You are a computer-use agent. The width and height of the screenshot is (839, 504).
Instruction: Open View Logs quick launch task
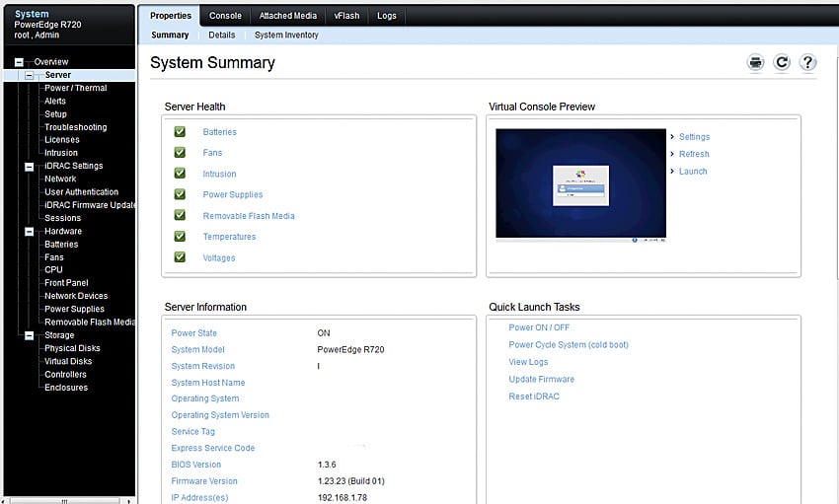pyautogui.click(x=528, y=362)
